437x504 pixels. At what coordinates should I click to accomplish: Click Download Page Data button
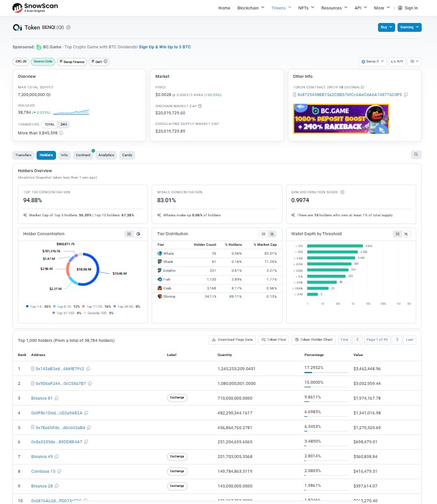pos(232,340)
